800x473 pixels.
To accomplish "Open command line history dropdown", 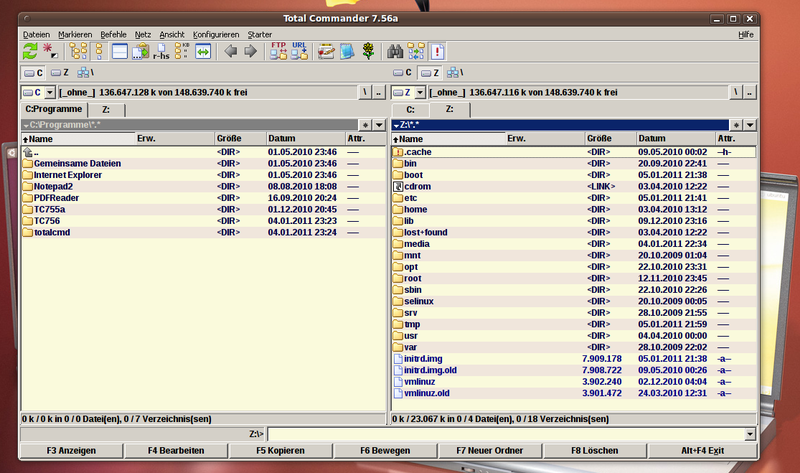I will pyautogui.click(x=749, y=434).
